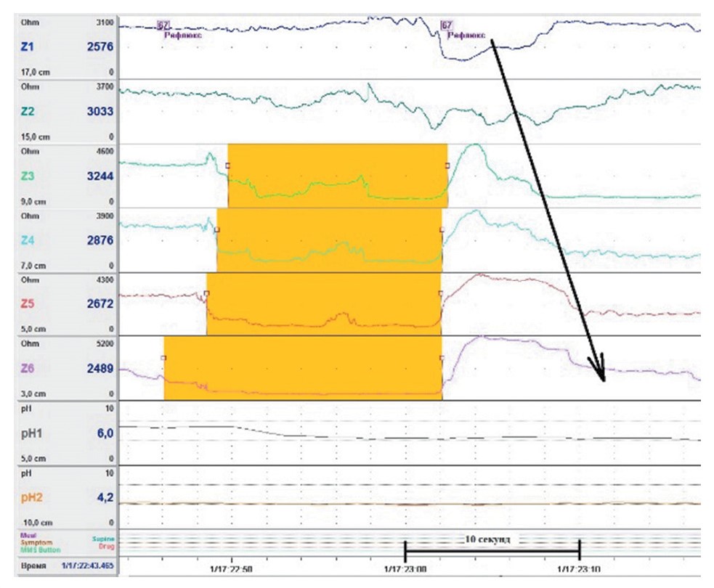Click the second 67 reflux marker icon

446,25
